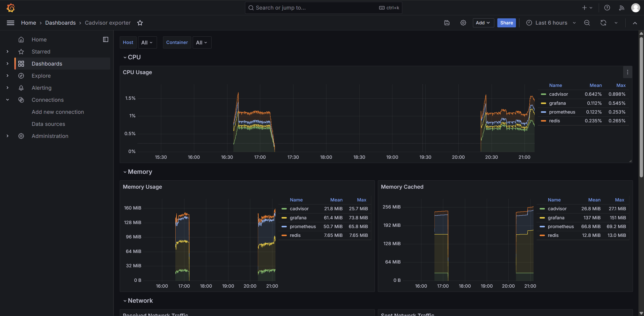Open dashboard settings gear icon

[x=463, y=23]
